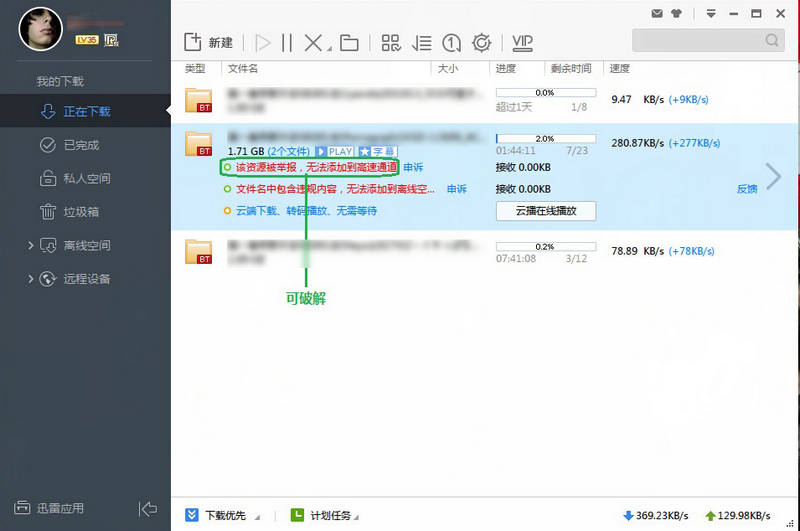This screenshot has width=800, height=531.
Task: Collapse the sidebar with the bottom arrow icon
Action: click(148, 509)
